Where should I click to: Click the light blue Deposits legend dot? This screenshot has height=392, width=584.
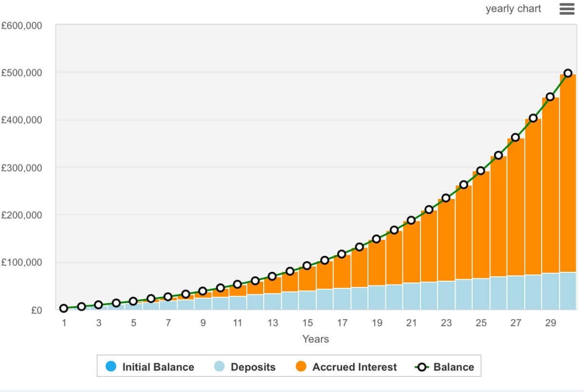point(220,367)
